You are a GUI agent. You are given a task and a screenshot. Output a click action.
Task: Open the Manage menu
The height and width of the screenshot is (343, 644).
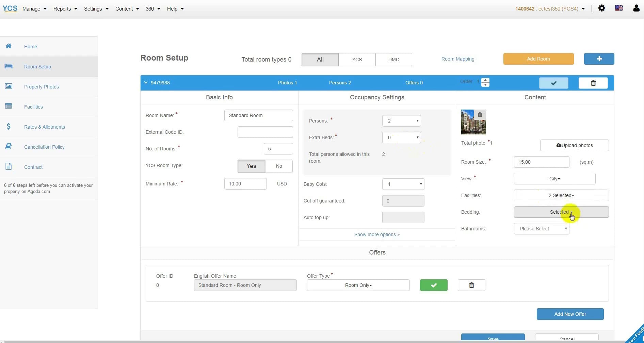[x=34, y=9]
